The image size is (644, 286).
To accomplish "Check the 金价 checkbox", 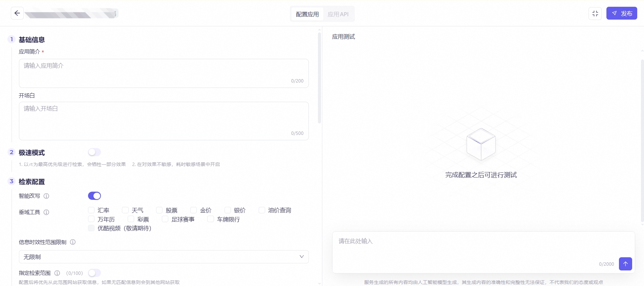I will [193, 210].
